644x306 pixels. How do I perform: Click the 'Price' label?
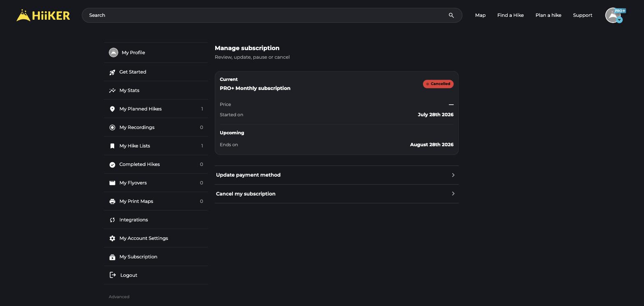click(x=225, y=104)
